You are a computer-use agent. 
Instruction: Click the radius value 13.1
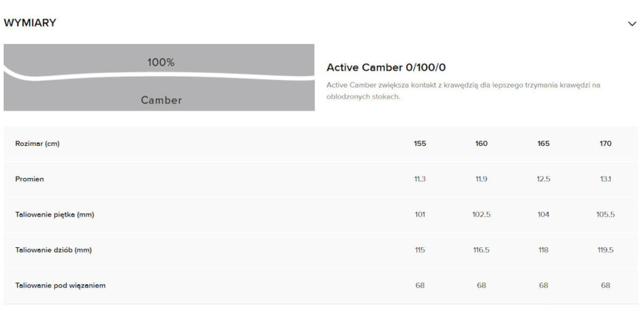[x=605, y=179]
